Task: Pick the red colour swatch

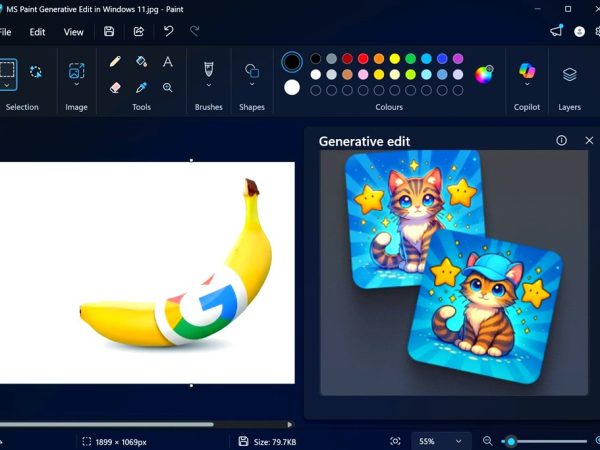Action: (x=363, y=59)
